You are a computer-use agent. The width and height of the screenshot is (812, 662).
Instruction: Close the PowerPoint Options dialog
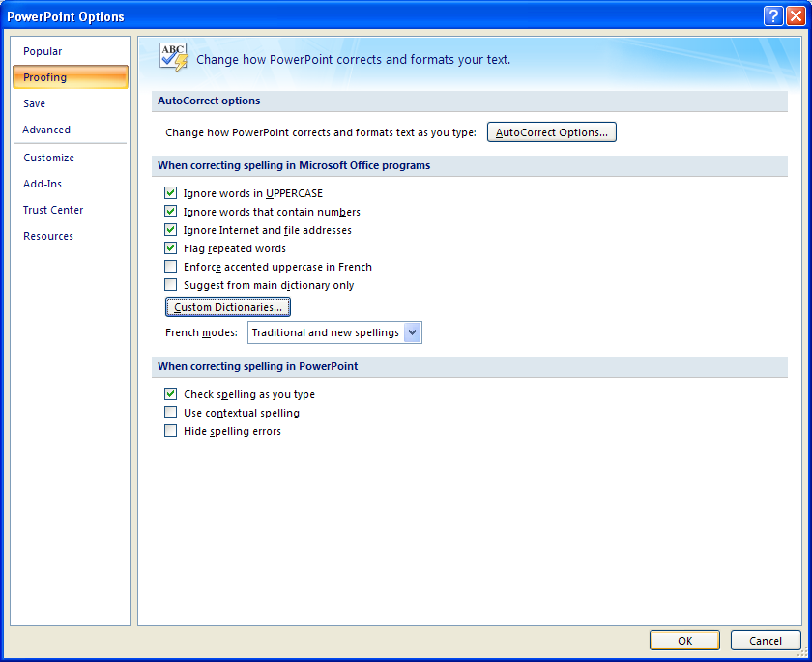click(796, 16)
